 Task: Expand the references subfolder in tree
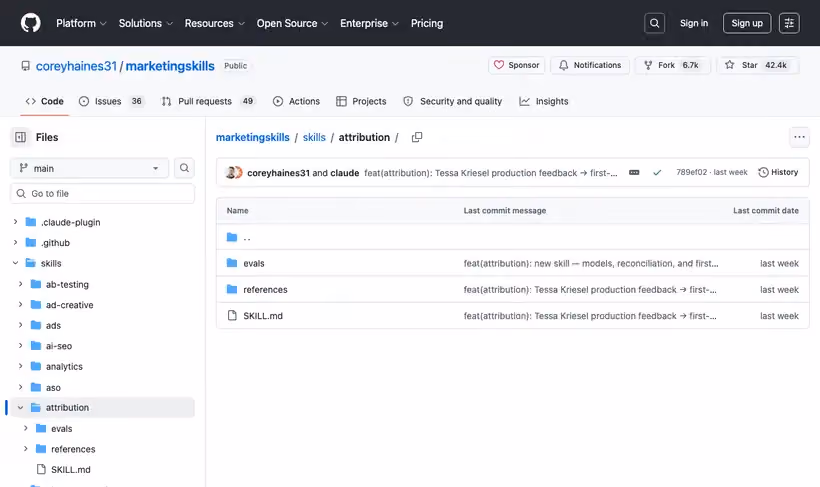[26, 449]
